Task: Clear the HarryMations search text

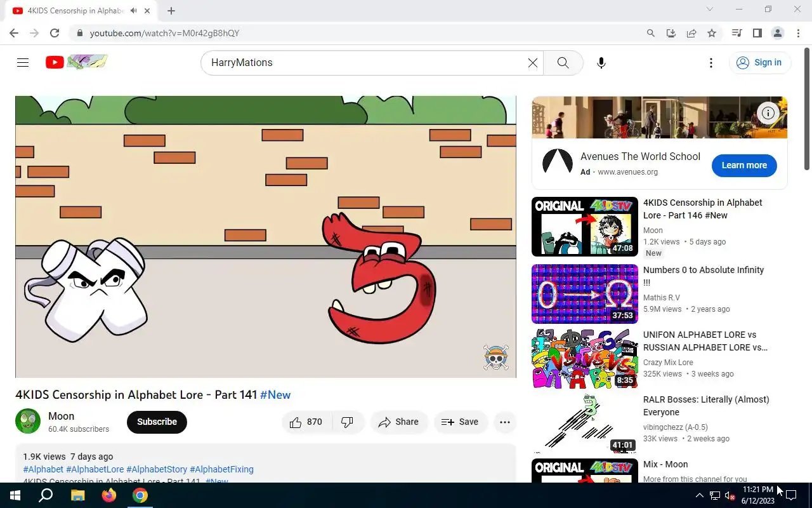Action: 533,63
